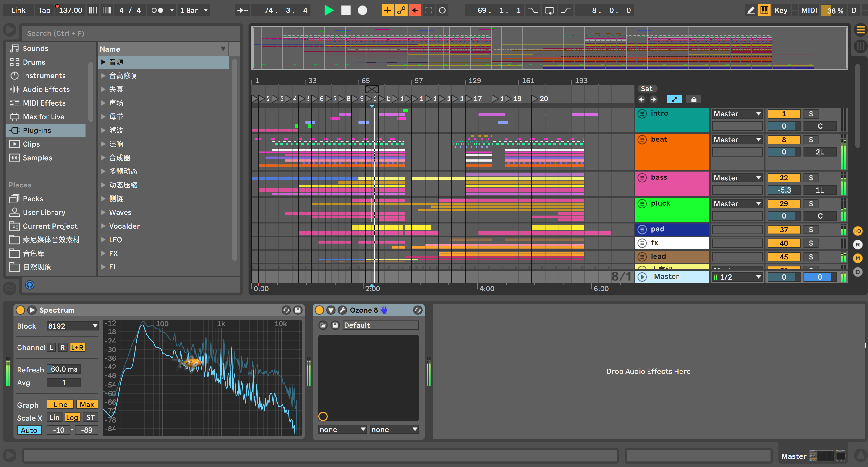
Task: Solo the intro track
Action: (x=811, y=114)
